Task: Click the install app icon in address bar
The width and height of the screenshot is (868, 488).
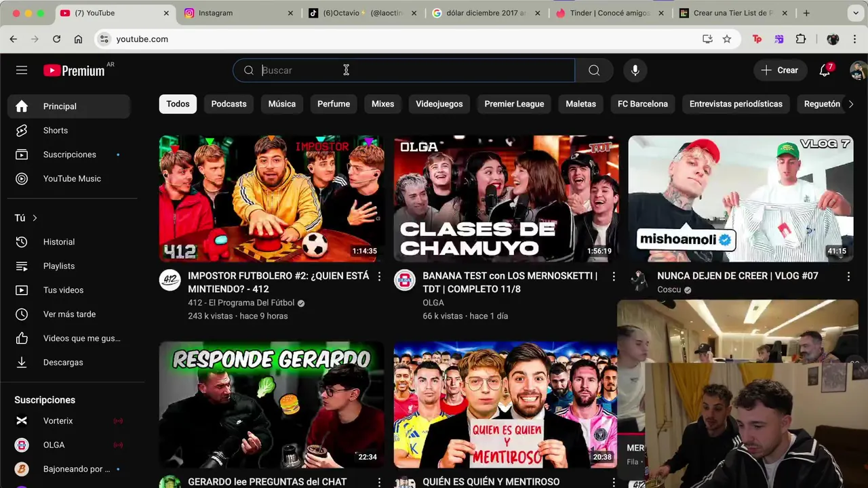Action: (707, 39)
